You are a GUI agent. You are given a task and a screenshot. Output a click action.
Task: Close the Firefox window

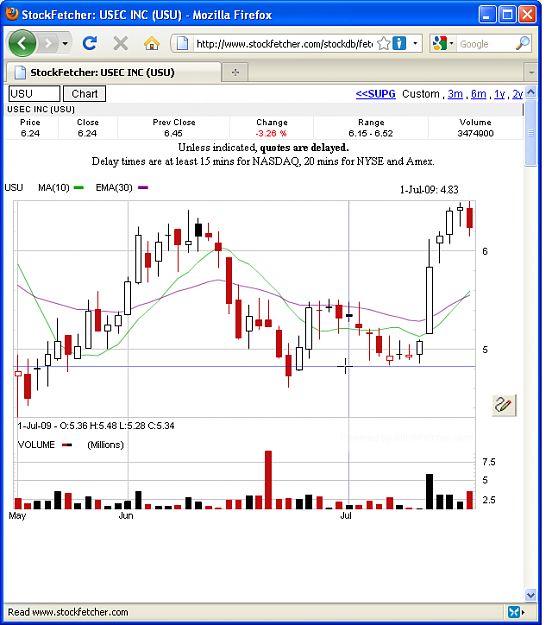click(528, 15)
